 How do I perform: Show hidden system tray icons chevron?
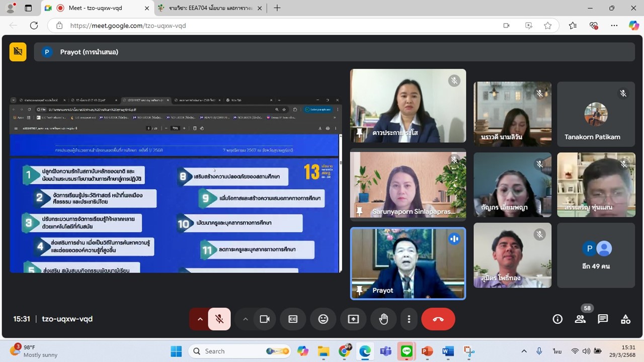coord(524,351)
